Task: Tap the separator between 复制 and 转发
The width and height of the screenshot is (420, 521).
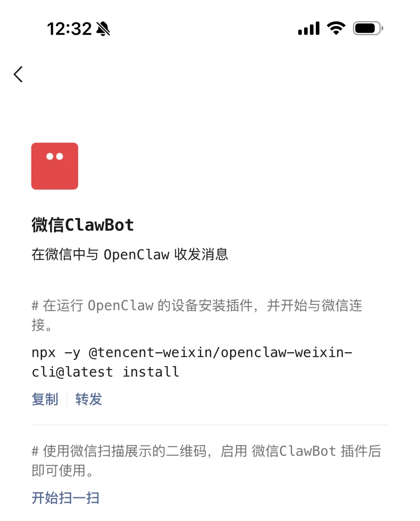Action: click(67, 399)
